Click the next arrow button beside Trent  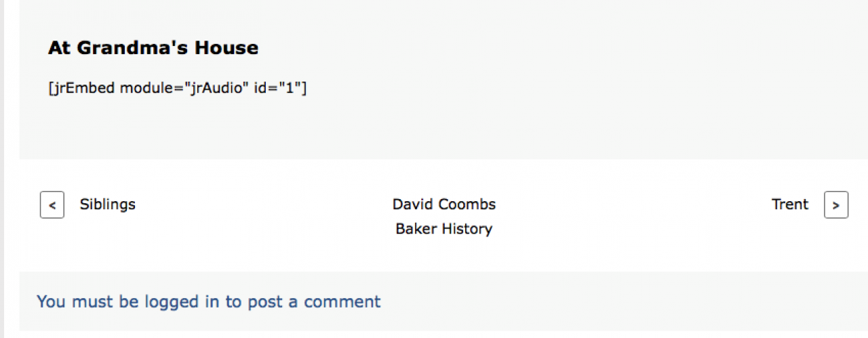point(835,205)
